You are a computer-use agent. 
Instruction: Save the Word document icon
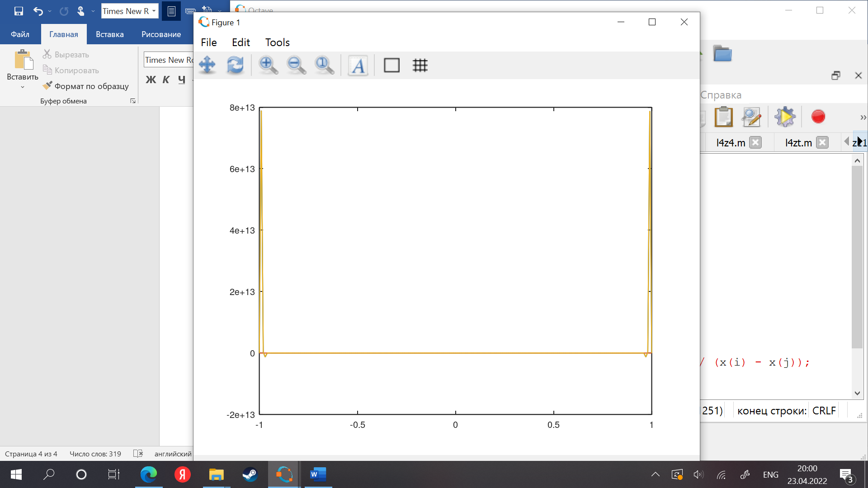click(x=19, y=11)
